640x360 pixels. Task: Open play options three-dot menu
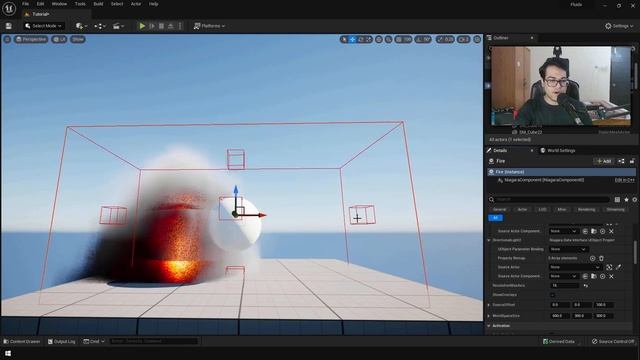(180, 26)
